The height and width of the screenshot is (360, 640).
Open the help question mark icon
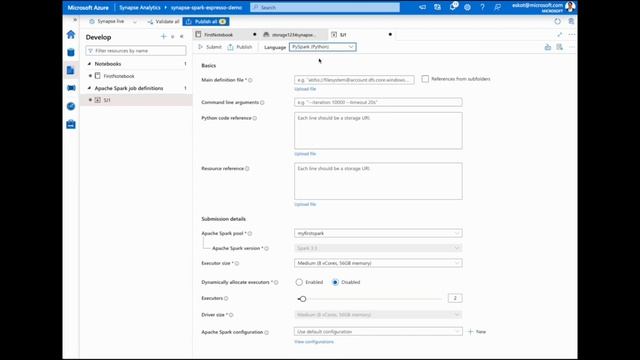click(x=482, y=7)
